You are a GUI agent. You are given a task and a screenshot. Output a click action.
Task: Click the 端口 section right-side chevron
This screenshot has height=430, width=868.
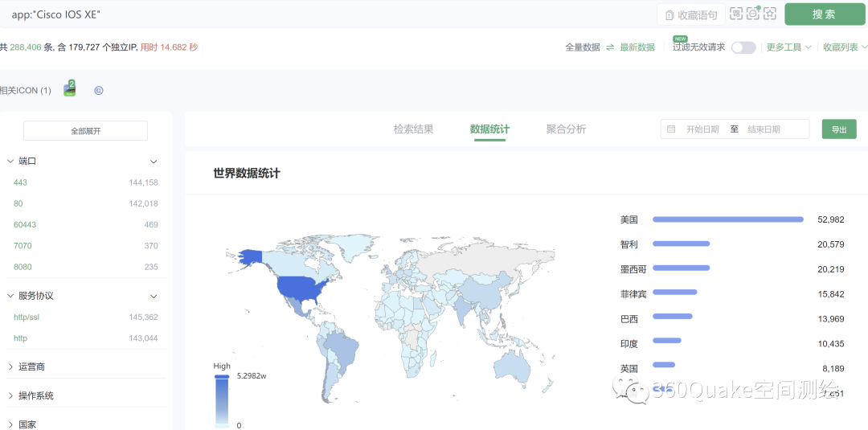click(x=154, y=162)
